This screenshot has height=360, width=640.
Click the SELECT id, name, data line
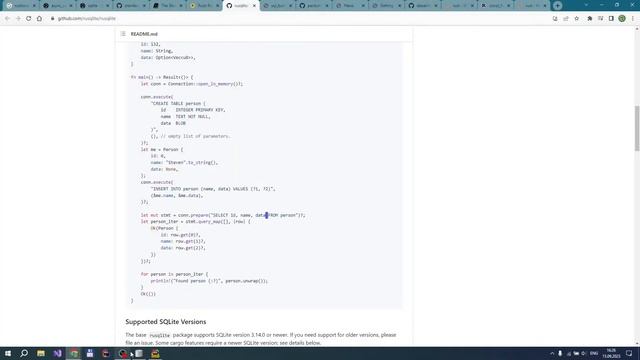click(x=223, y=215)
